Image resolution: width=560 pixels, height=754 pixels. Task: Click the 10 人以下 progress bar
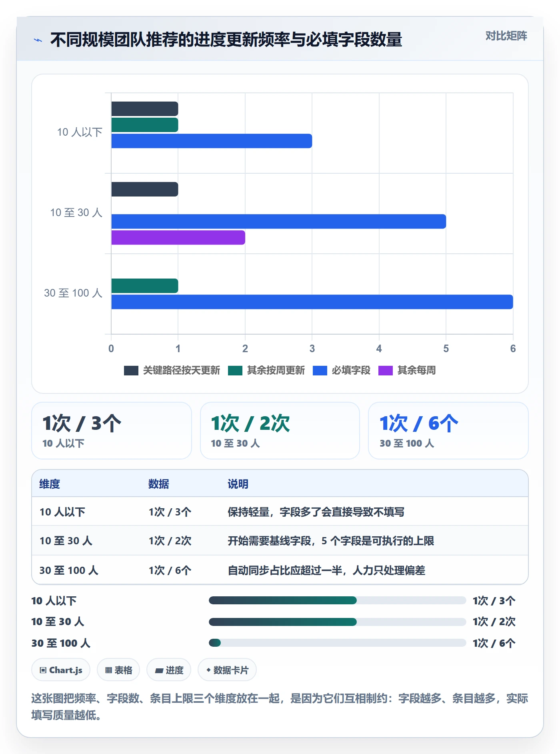[x=337, y=600]
